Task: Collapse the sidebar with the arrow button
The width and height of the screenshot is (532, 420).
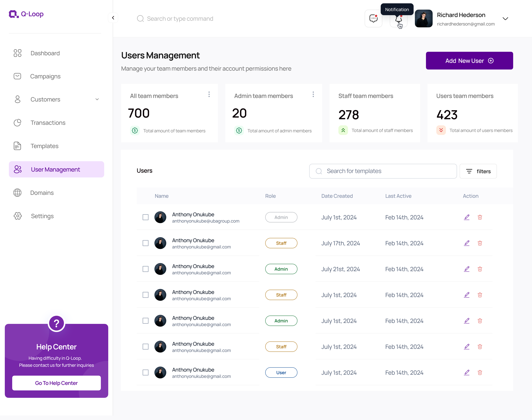Action: [x=113, y=18]
